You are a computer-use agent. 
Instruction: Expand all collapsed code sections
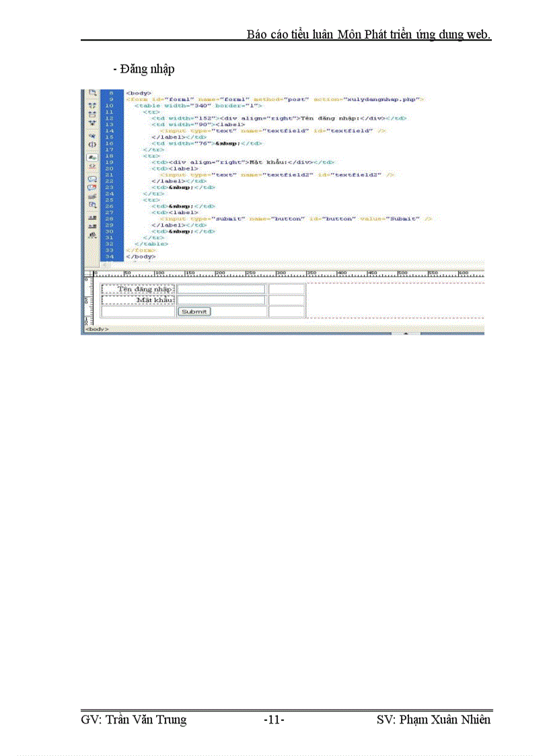click(92, 123)
